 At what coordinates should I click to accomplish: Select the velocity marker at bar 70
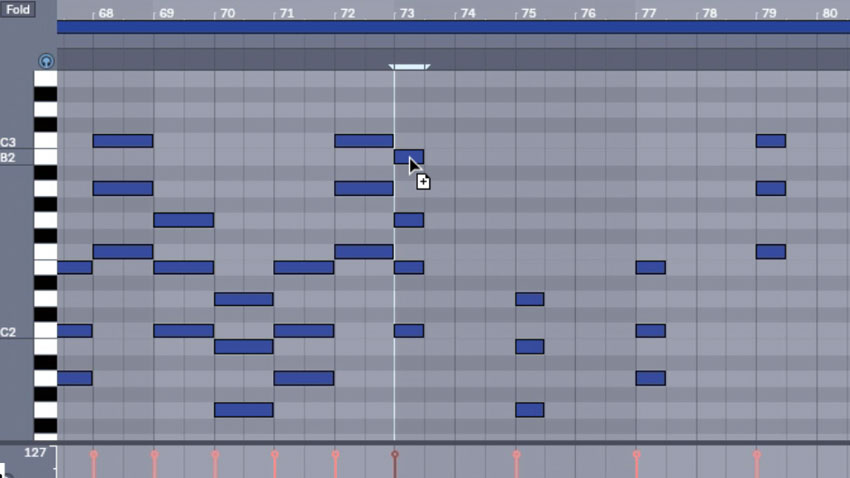(215, 455)
